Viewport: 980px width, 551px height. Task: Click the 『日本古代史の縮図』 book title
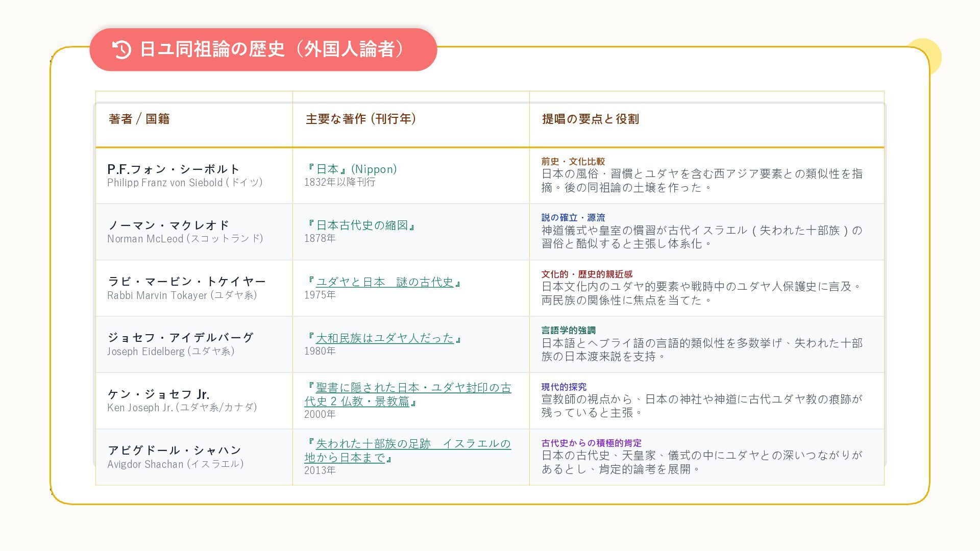click(360, 225)
